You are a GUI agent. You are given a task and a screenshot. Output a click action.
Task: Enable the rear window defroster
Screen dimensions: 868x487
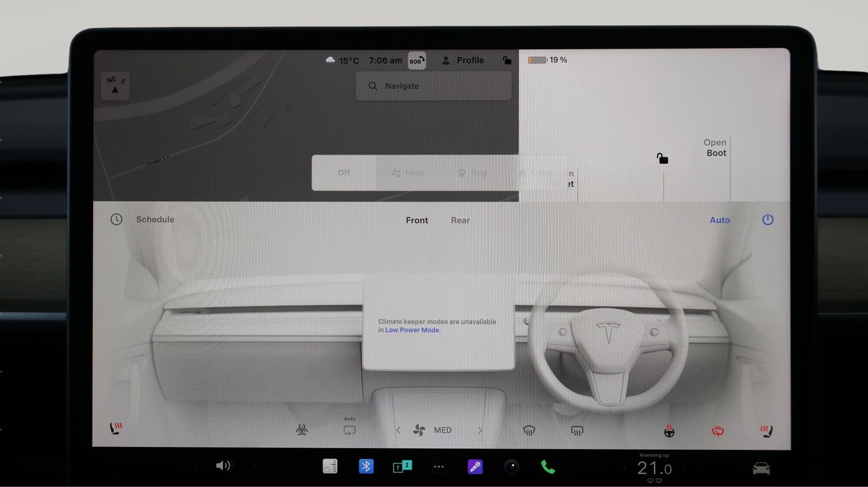point(577,430)
